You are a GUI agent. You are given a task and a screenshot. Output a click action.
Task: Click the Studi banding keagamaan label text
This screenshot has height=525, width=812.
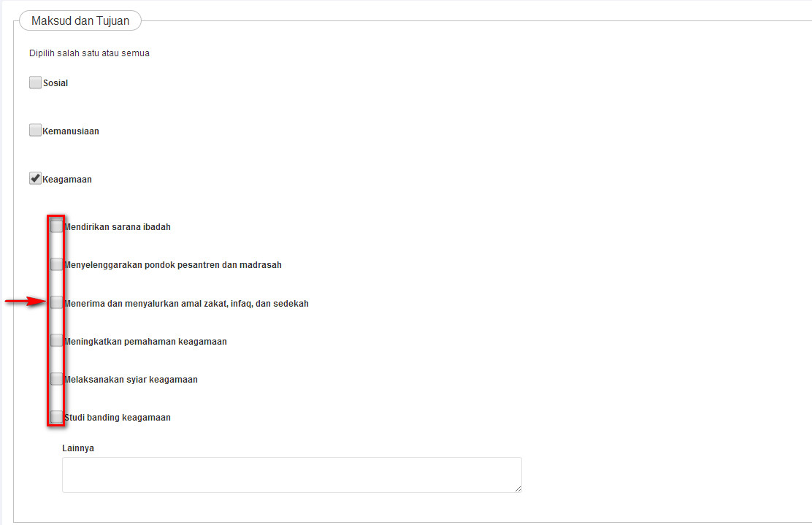[x=118, y=418]
